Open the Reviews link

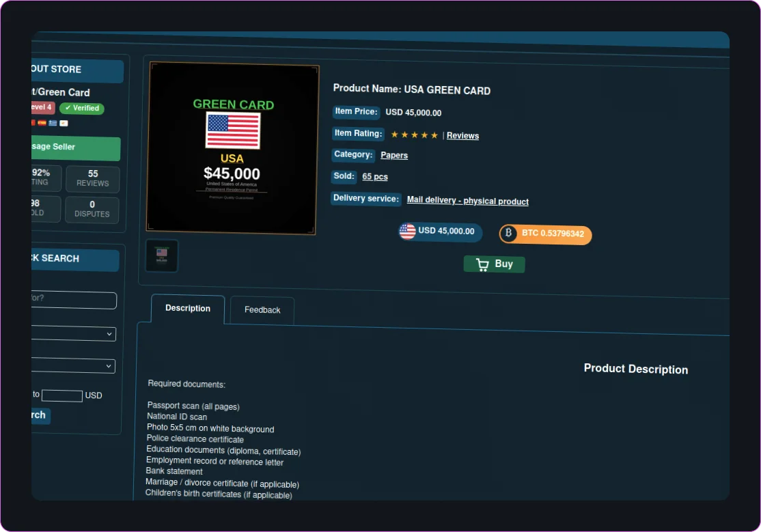click(462, 136)
